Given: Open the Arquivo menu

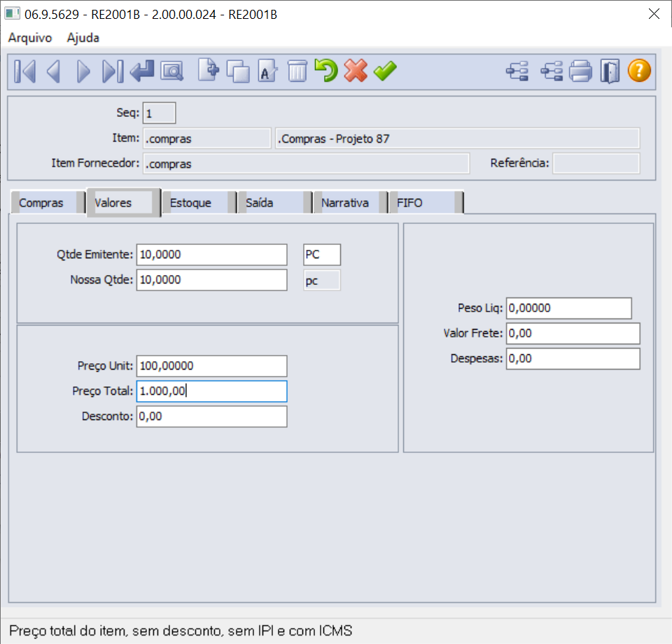Looking at the screenshot, I should tap(30, 38).
